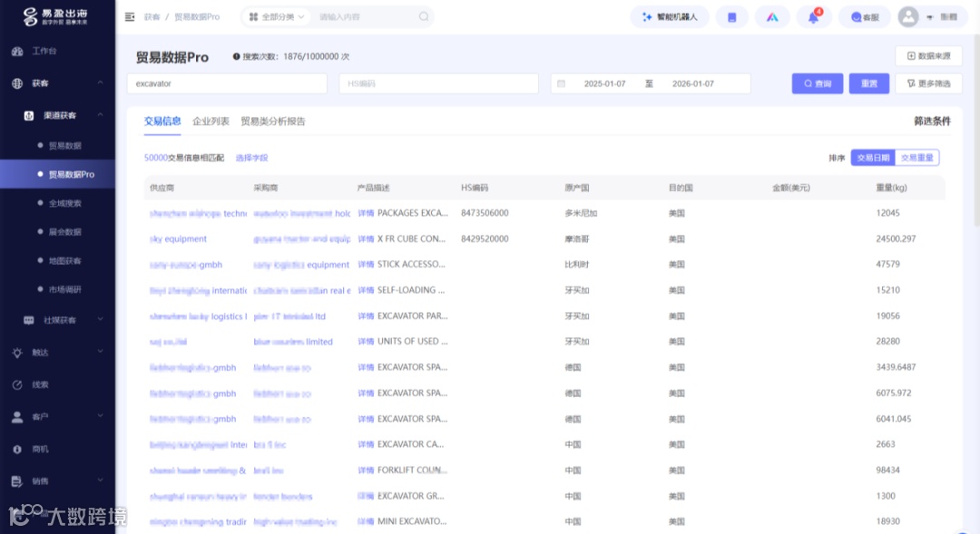This screenshot has height=534, width=980.
Task: Click the top search 请输入内容 field
Action: click(366, 17)
